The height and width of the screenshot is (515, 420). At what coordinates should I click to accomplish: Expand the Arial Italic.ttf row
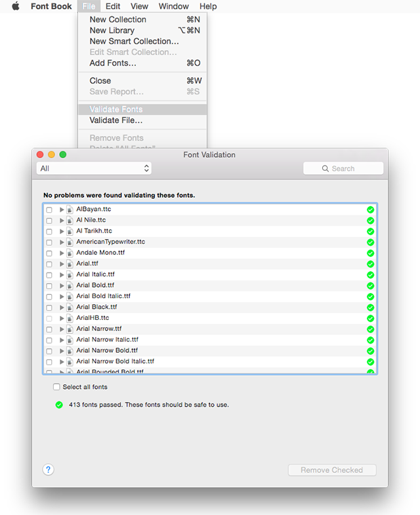(x=62, y=275)
